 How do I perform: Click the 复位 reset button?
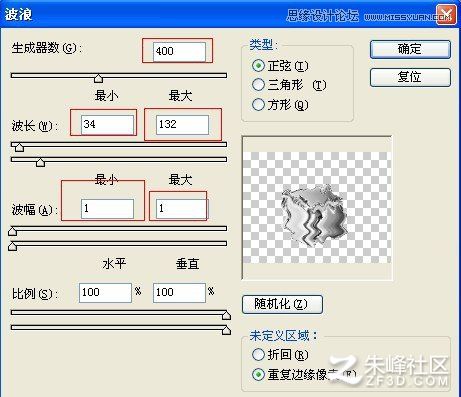[410, 77]
